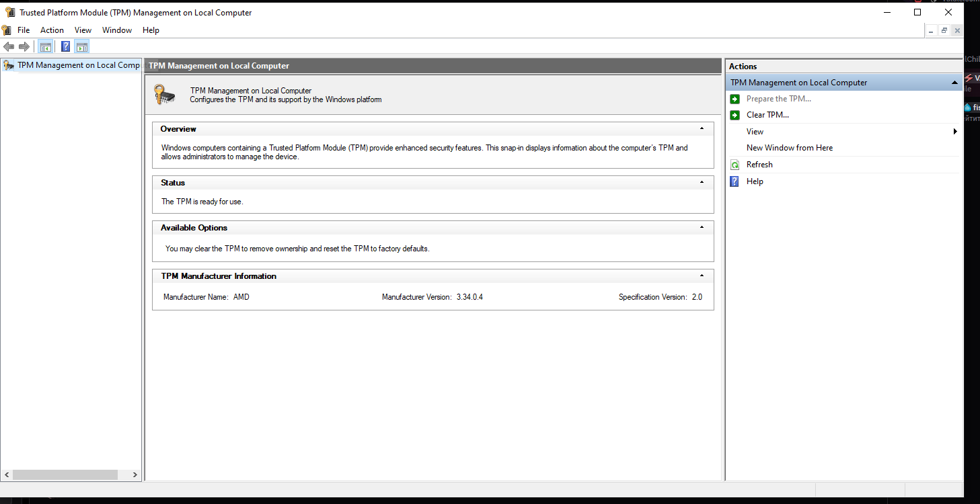Viewport: 980px width, 504px height.
Task: Select the TPM Management node in the console tree
Action: click(x=79, y=65)
